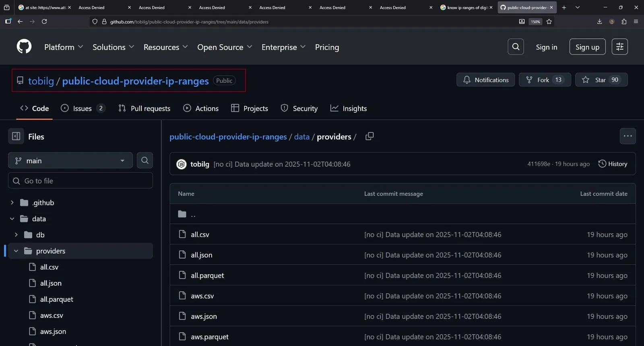The height and width of the screenshot is (346, 644).
Task: Open the Open Source dropdown menu
Action: tap(225, 47)
